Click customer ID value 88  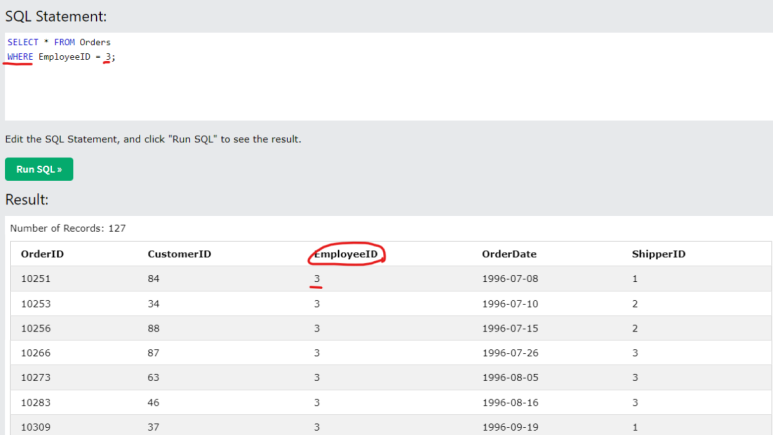(x=153, y=328)
